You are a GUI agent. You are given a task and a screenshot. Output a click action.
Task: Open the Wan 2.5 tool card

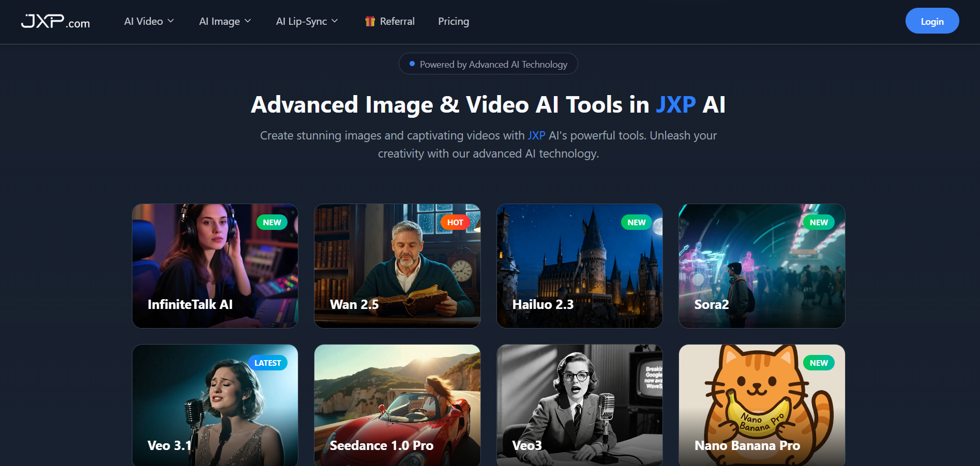[x=397, y=266]
